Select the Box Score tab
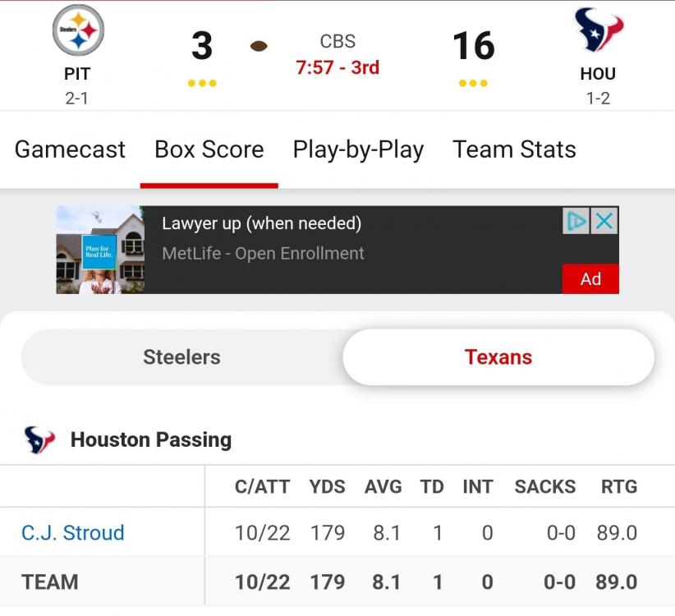The image size is (675, 616). pyautogui.click(x=209, y=149)
